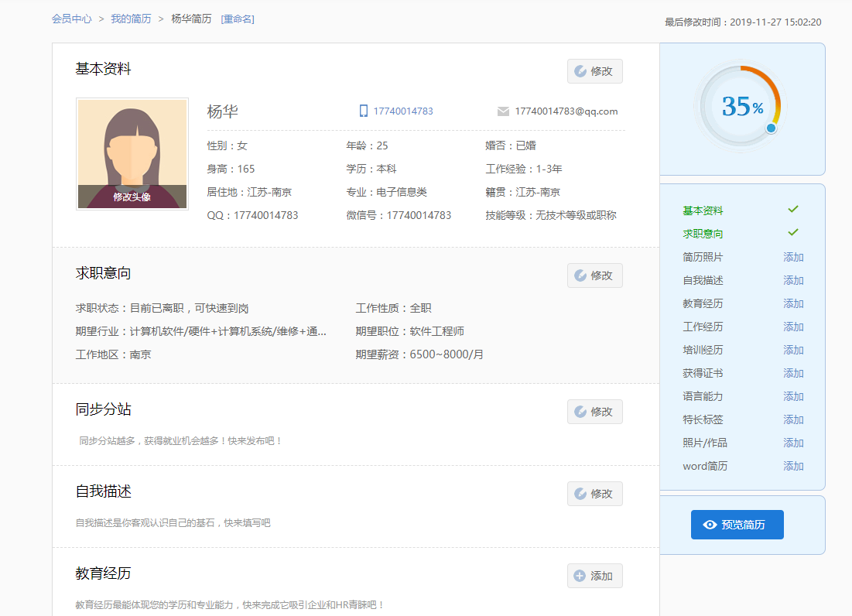This screenshot has width=852, height=616.
Task: Click the 35% completion progress ring
Action: click(x=741, y=107)
